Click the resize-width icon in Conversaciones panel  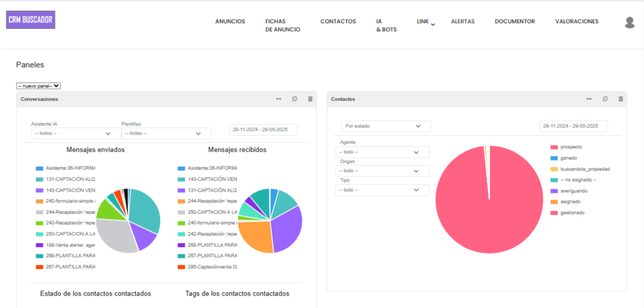[279, 99]
